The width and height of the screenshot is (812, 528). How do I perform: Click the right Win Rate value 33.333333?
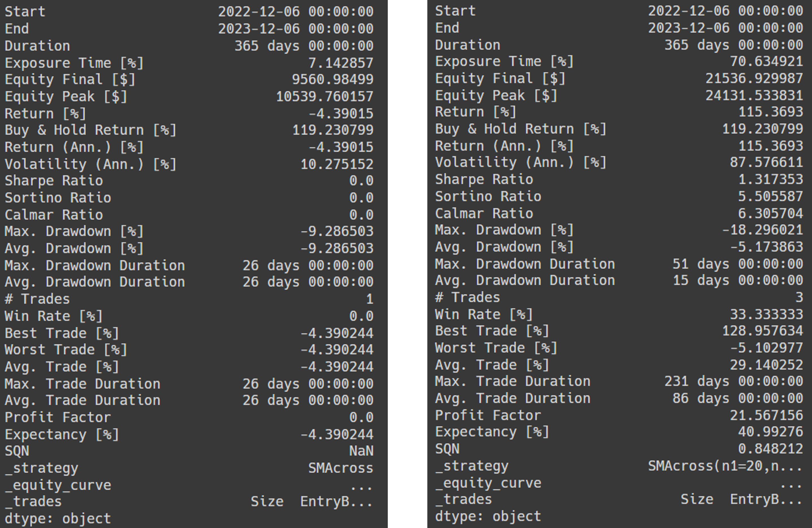point(766,315)
